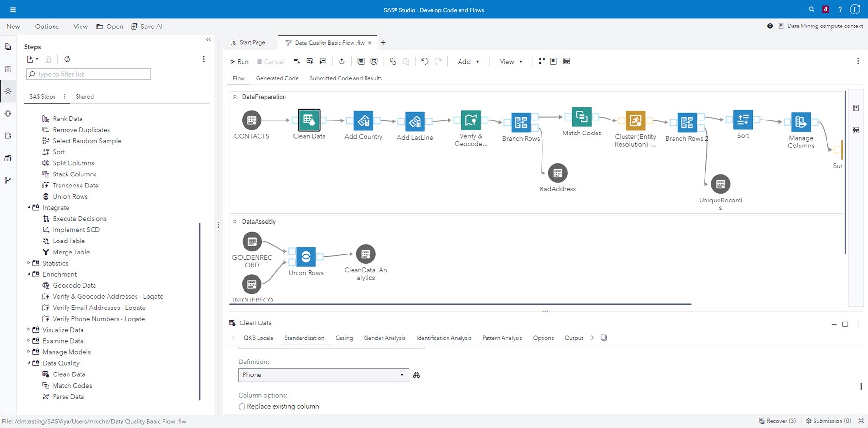The height and width of the screenshot is (428, 868).
Task: Click the schedule/upload arrow toolbar icon
Action: (342, 61)
